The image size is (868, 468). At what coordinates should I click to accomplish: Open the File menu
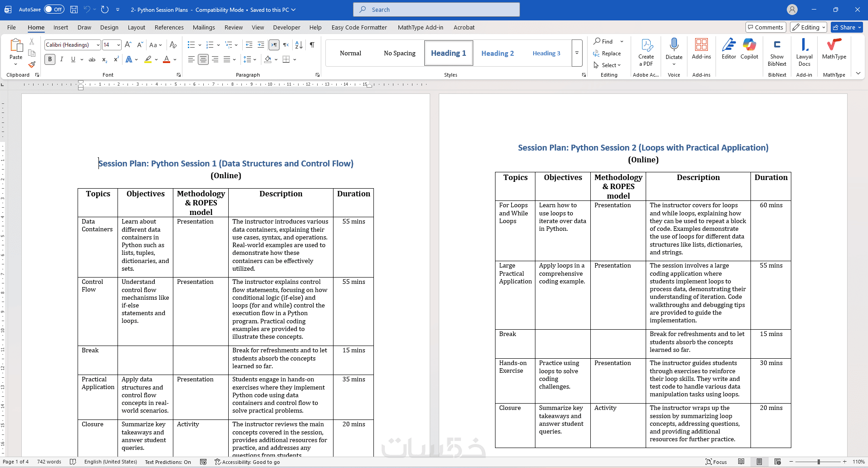tap(11, 27)
